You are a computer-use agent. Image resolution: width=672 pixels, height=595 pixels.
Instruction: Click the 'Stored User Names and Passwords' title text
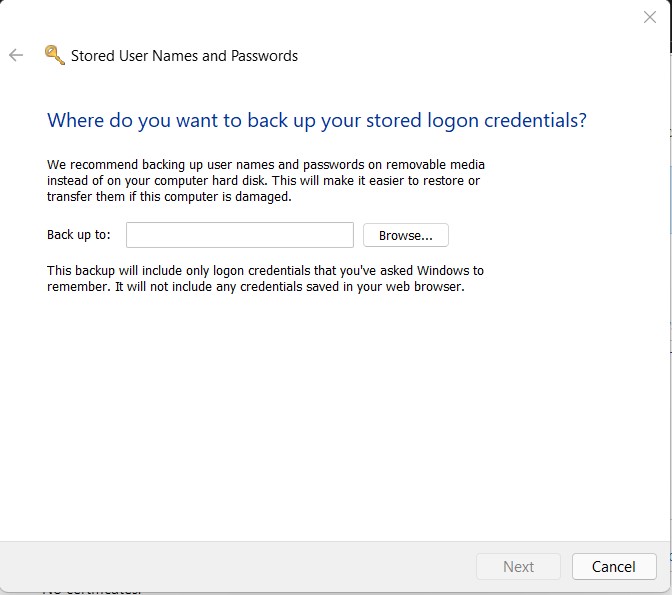point(184,56)
